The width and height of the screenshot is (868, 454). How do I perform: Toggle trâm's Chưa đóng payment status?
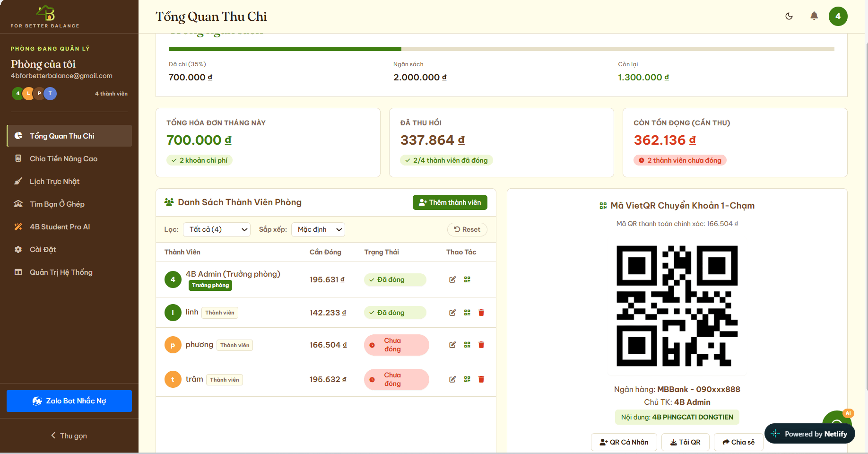point(396,379)
